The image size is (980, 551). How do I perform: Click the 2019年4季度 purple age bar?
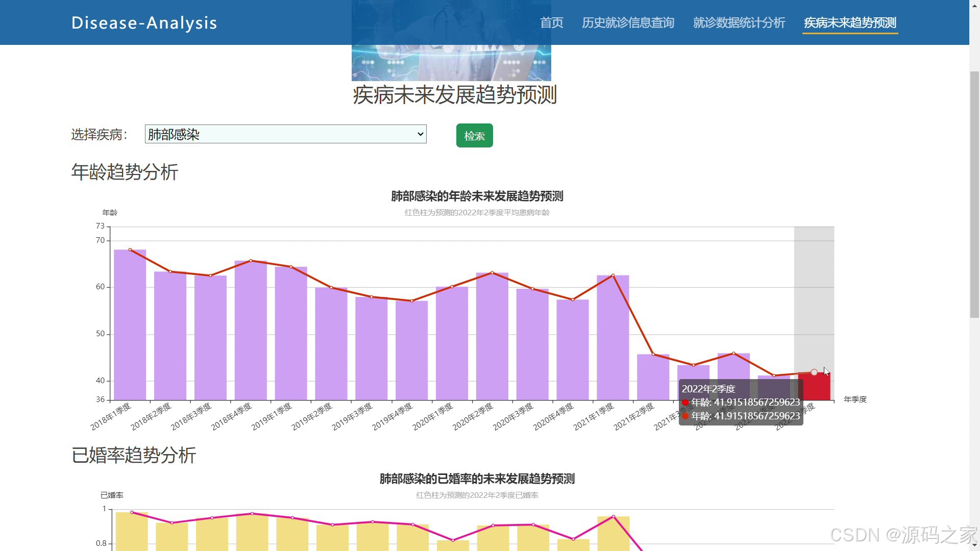click(x=411, y=350)
